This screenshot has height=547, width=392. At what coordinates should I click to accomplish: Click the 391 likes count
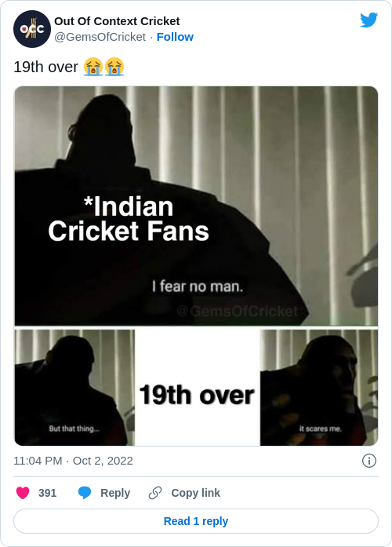coord(47,493)
